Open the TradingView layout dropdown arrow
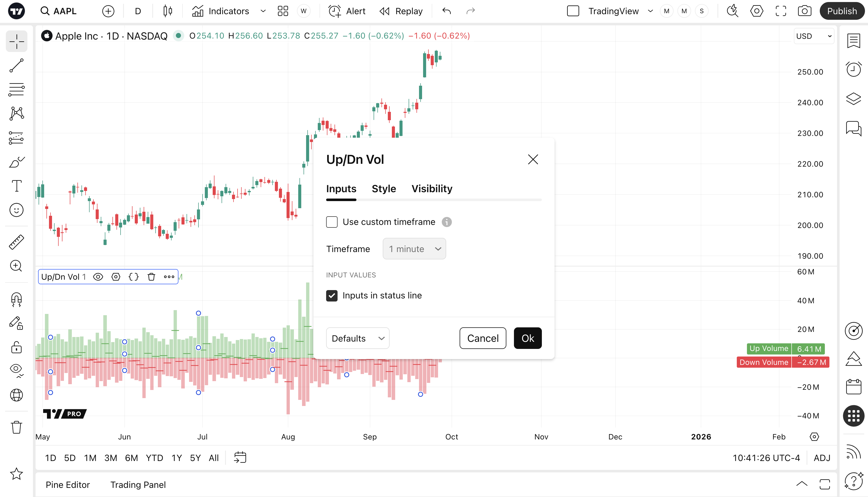This screenshot has height=497, width=868. (650, 11)
